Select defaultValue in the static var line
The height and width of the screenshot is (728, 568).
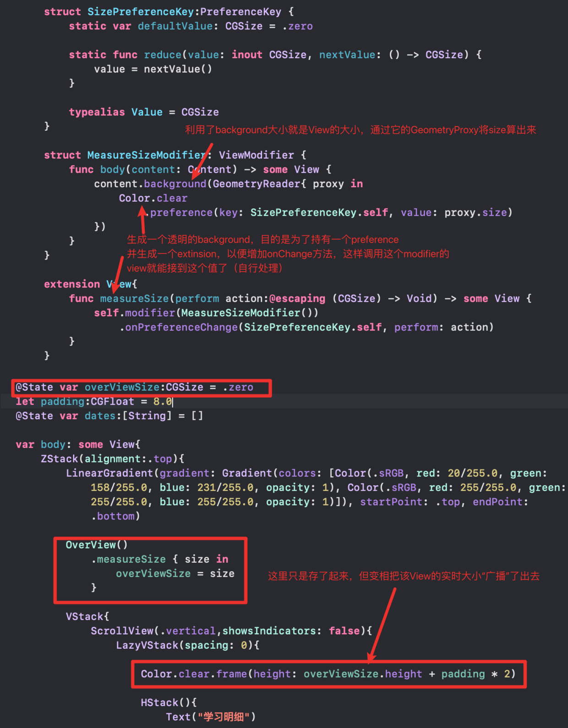click(175, 26)
